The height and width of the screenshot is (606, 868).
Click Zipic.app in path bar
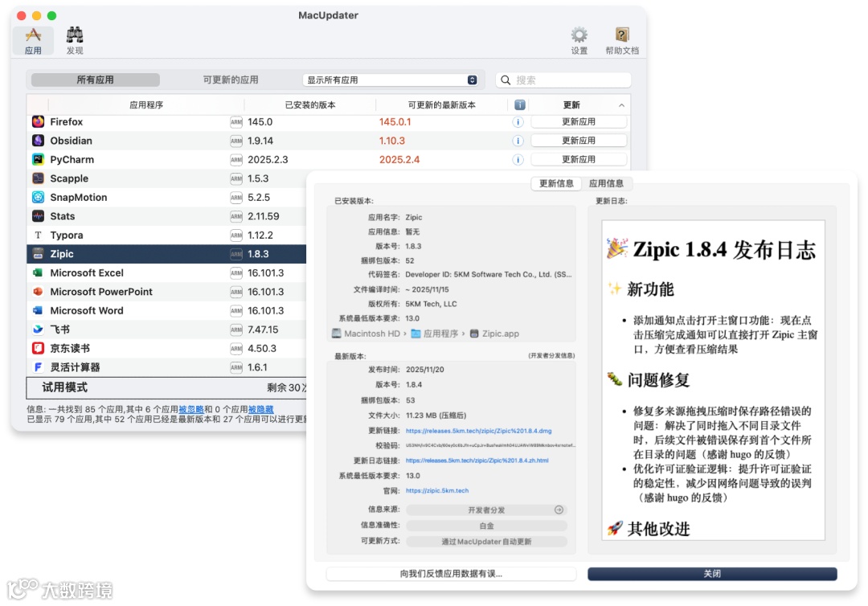coord(494,334)
